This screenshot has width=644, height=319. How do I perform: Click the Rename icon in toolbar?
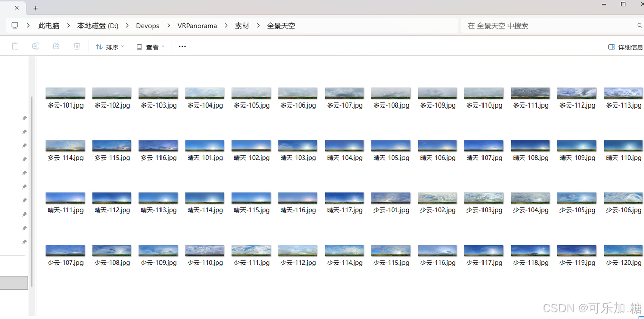[36, 46]
